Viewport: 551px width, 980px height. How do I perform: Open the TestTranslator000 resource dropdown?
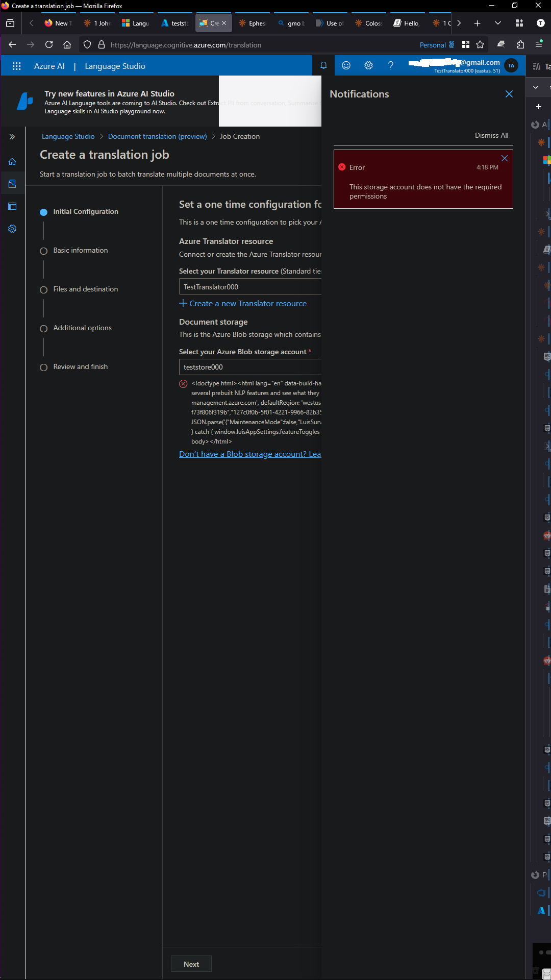tap(250, 287)
